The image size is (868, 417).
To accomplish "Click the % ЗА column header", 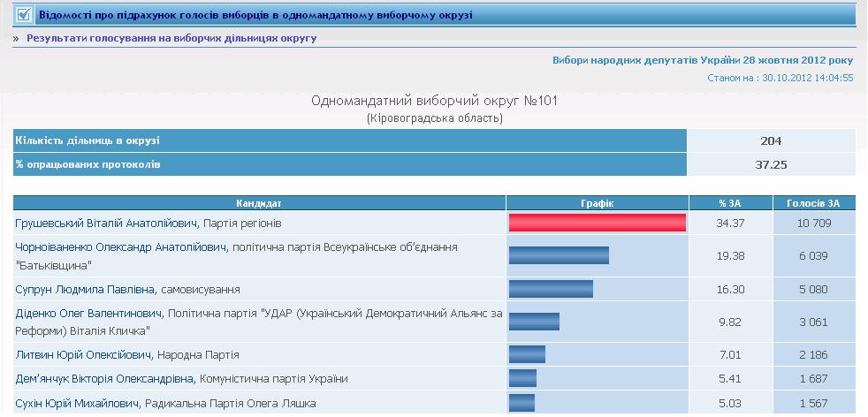I will tap(730, 203).
